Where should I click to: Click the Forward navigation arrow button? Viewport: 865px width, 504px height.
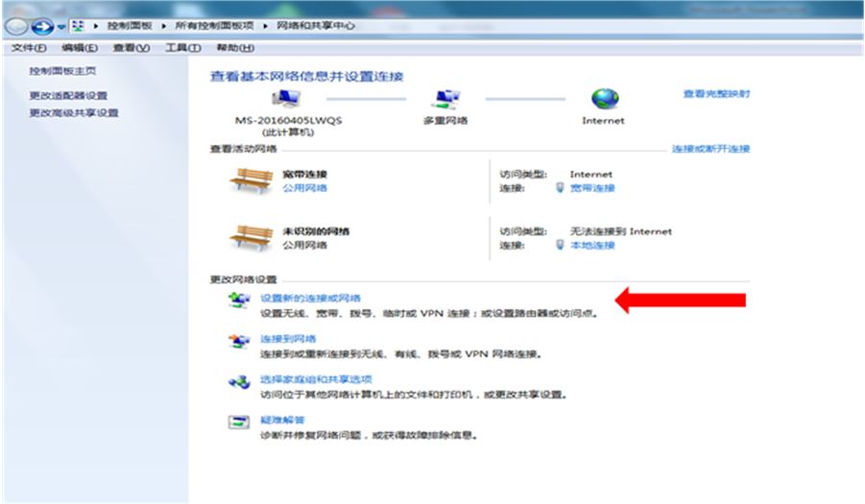click(41, 26)
